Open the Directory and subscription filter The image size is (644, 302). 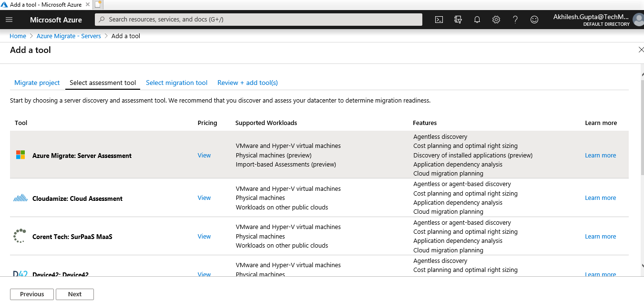[x=458, y=20]
